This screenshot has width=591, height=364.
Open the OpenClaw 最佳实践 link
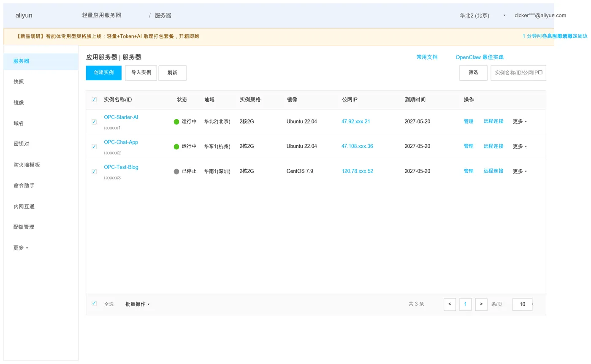point(480,57)
